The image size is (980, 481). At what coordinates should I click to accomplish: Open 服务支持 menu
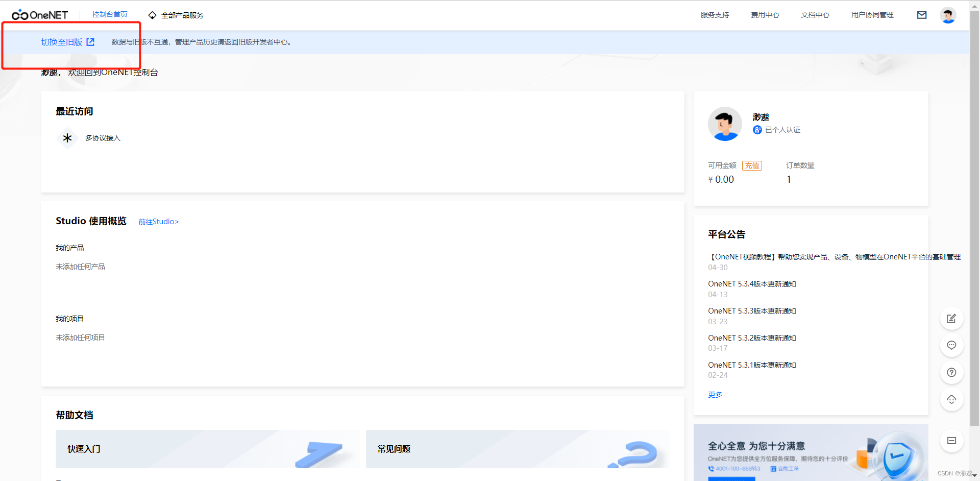point(715,15)
